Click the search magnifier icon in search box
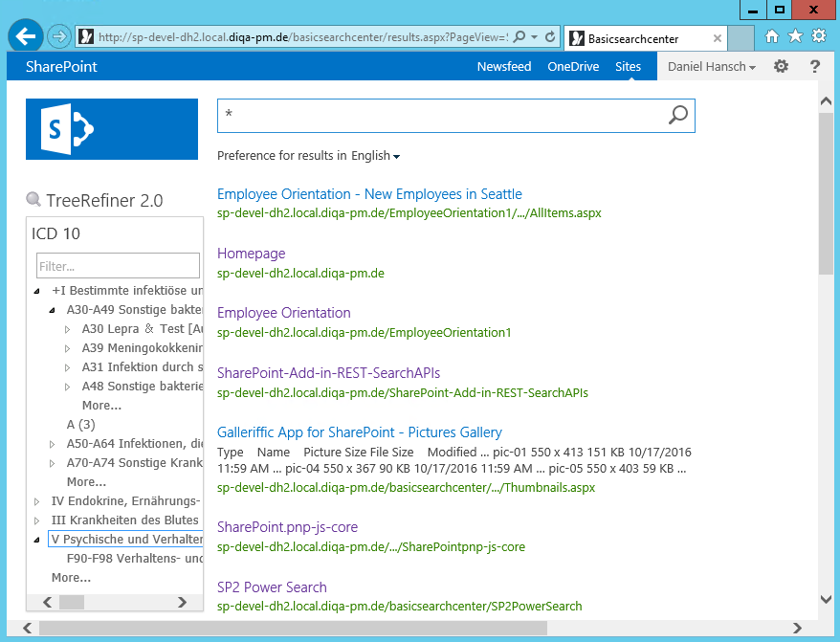840x642 pixels. pos(677,116)
